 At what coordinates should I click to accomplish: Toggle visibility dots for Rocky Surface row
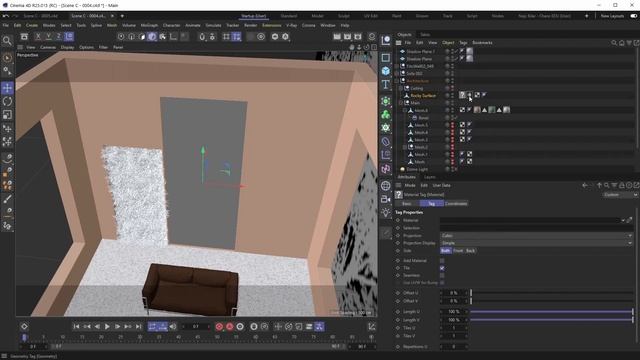coord(452,96)
